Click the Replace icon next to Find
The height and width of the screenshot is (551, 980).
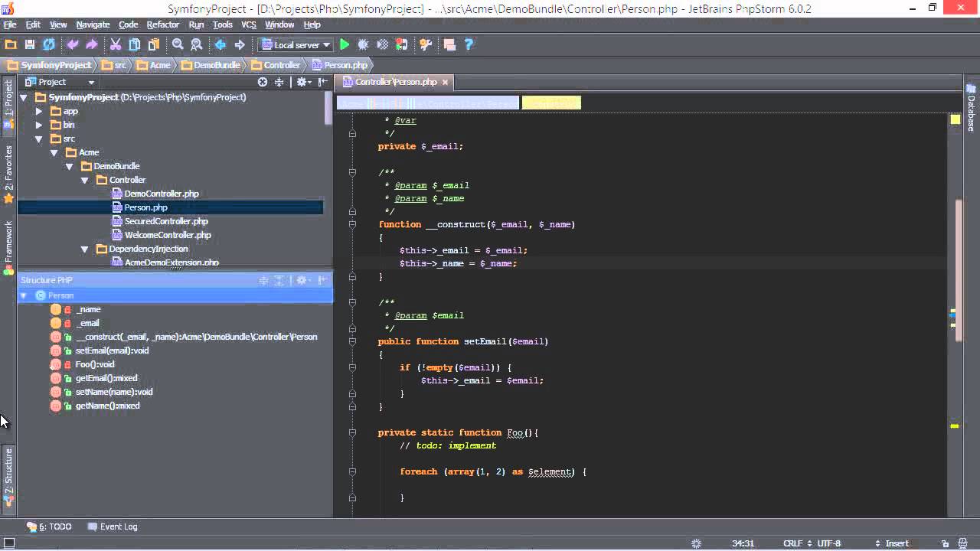point(197,45)
